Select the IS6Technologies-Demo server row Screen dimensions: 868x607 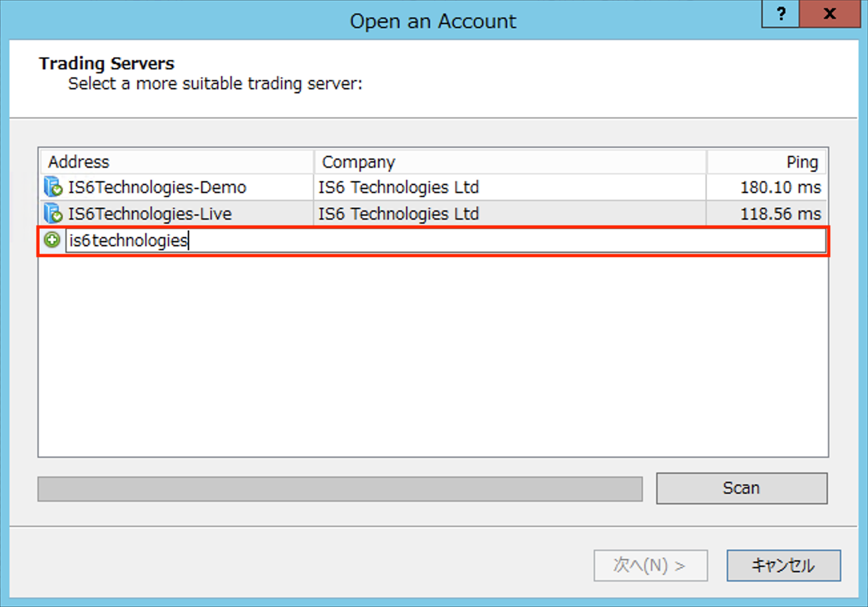[157, 188]
